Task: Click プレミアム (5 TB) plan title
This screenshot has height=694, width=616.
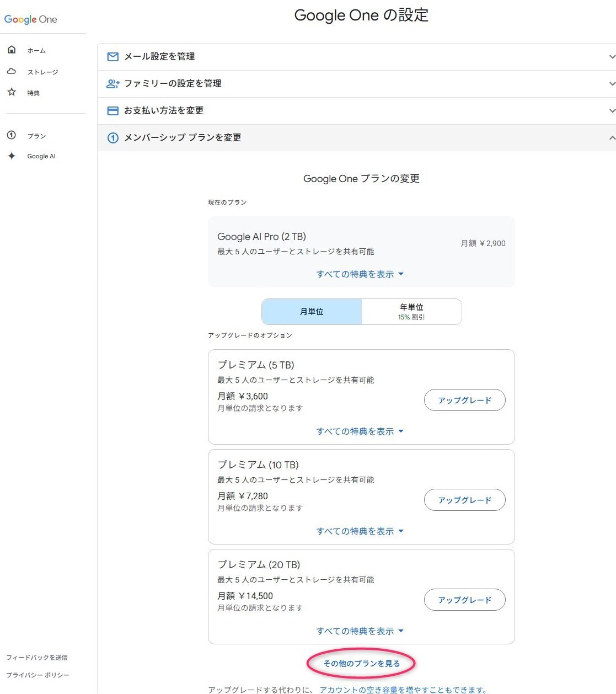Action: 256,365
